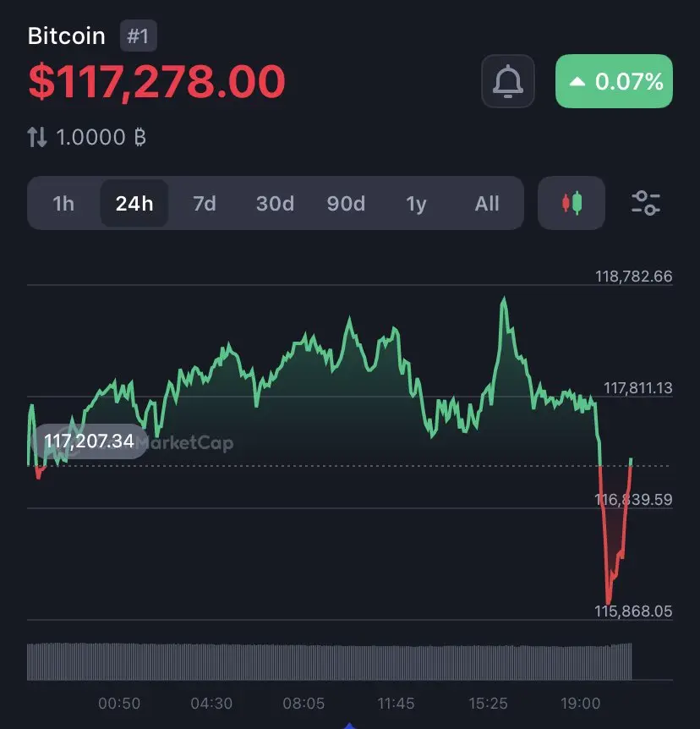Tap the swap arrows currency icon
This screenshot has height=729, width=700.
point(37,137)
